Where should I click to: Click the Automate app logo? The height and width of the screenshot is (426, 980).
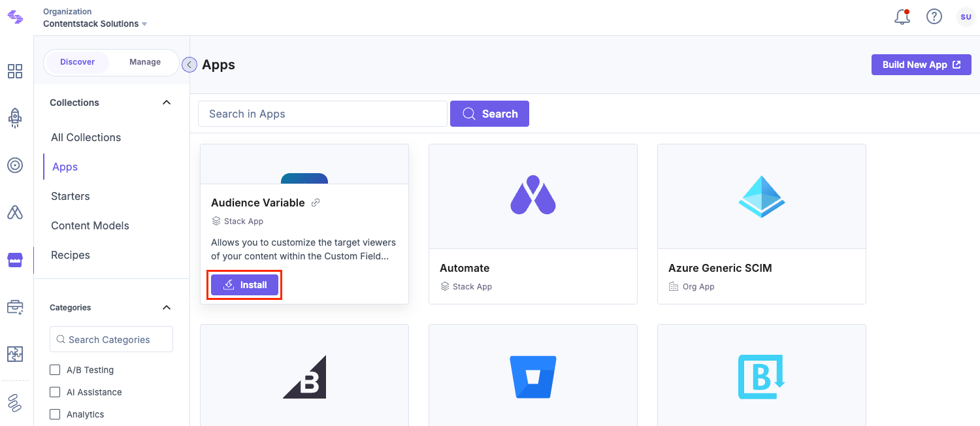click(533, 195)
